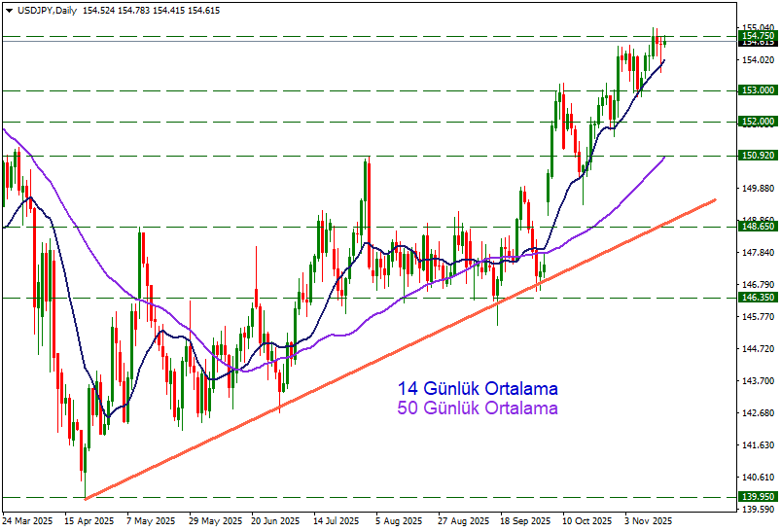The height and width of the screenshot is (532, 781).
Task: Click the USDJPY,Daily chart title
Action: [x=46, y=9]
